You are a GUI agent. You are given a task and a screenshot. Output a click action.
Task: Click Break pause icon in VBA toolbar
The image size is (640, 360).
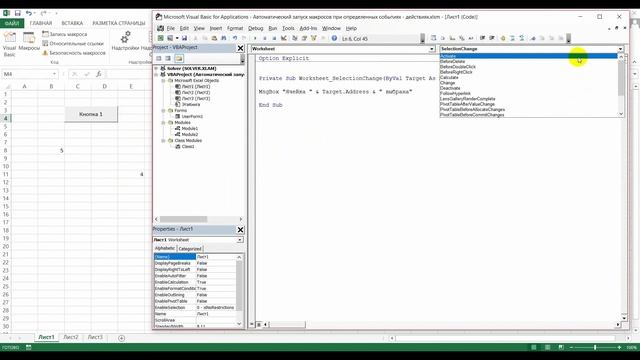coord(264,38)
